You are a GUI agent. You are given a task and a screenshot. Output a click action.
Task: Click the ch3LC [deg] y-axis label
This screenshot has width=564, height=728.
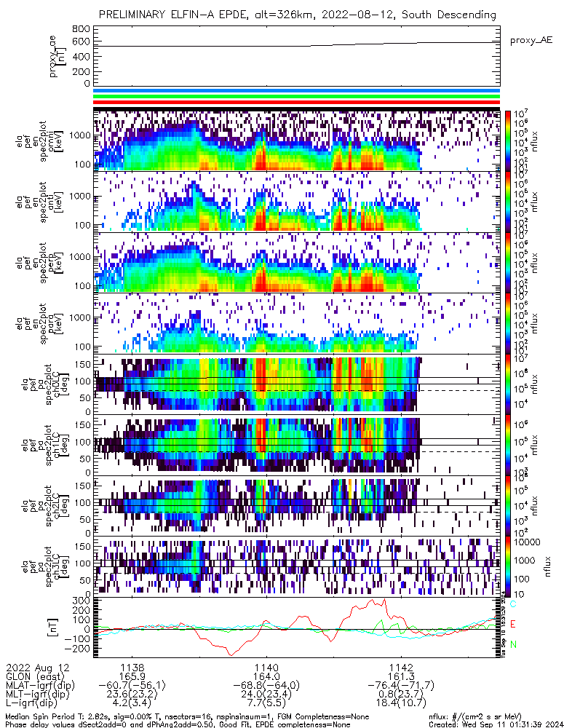tap(46, 567)
